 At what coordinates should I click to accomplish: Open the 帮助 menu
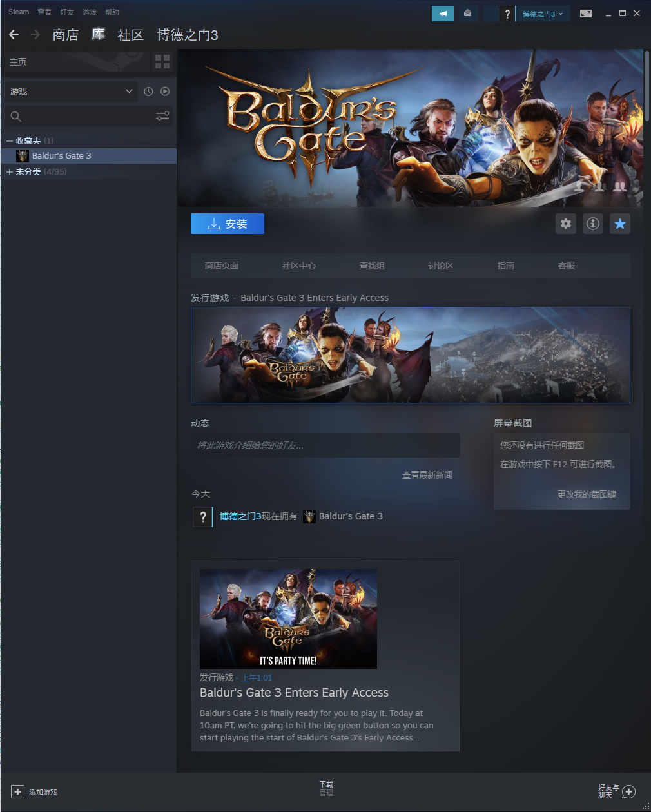[x=112, y=12]
